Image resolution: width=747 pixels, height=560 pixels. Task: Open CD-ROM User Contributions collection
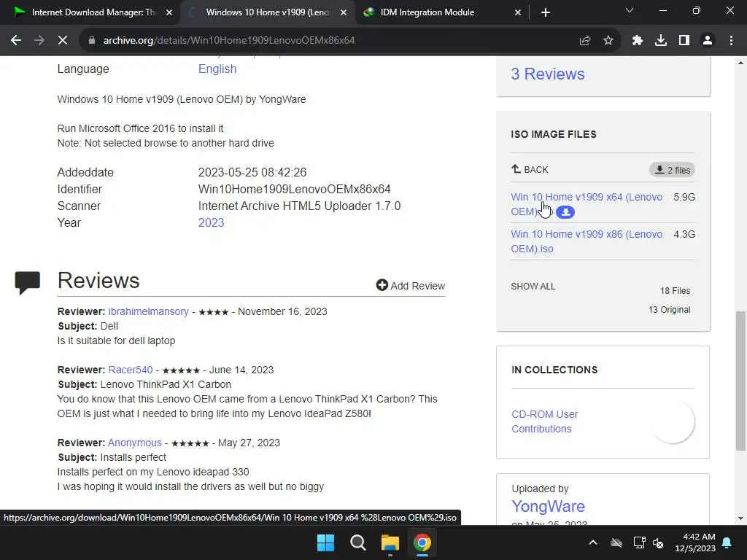tap(544, 421)
